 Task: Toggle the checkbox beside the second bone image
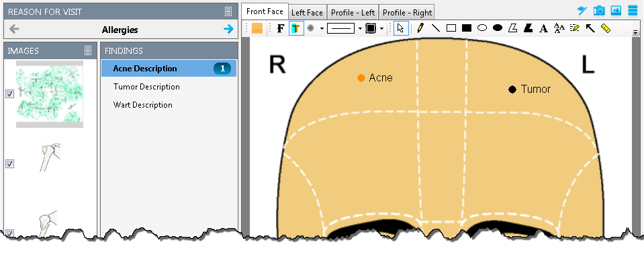pyautogui.click(x=10, y=163)
